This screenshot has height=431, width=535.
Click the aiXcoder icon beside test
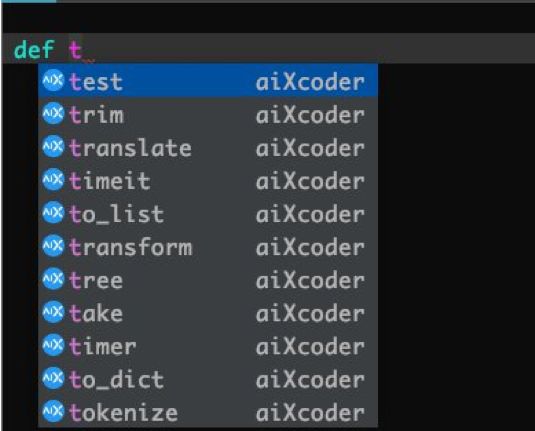point(53,81)
